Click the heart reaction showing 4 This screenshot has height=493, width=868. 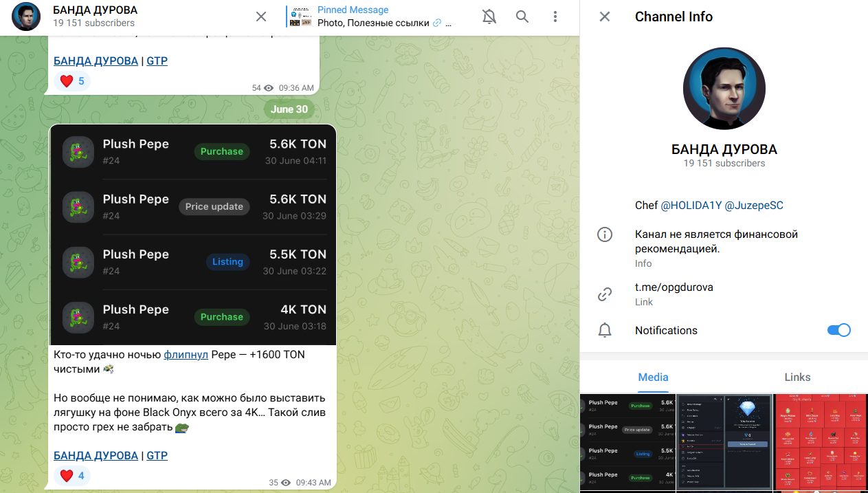(72, 475)
